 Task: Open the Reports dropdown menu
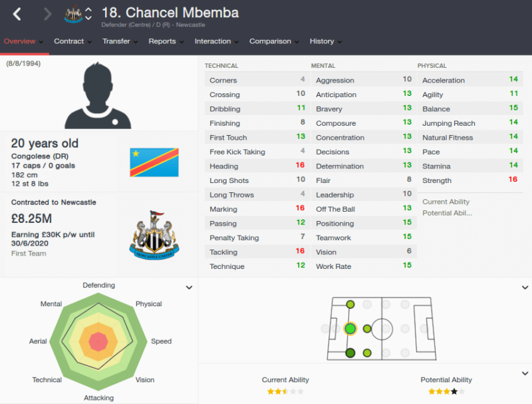click(166, 41)
